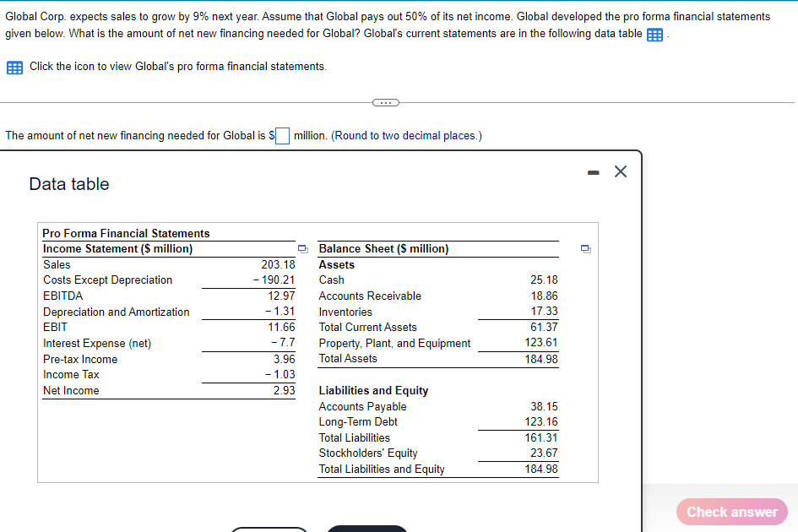Click the Stockholders' Equity row label

coord(368,453)
